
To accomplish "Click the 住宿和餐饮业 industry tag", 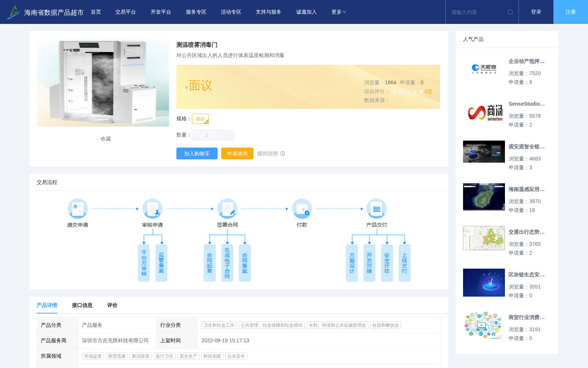I will point(386,325).
